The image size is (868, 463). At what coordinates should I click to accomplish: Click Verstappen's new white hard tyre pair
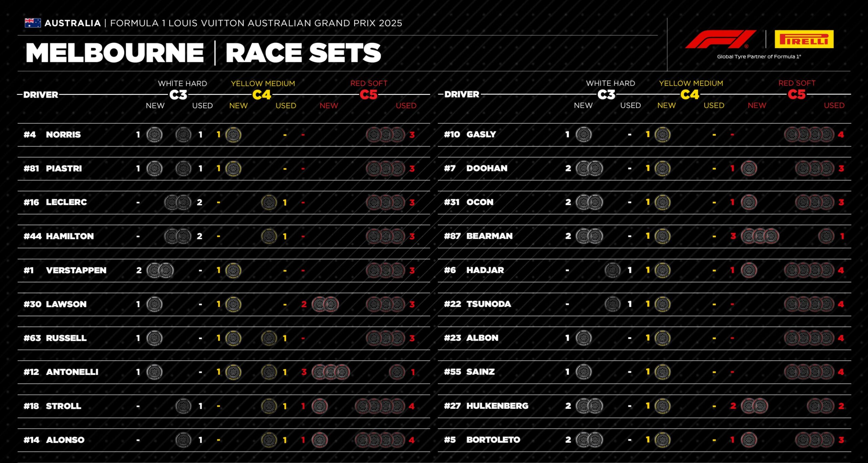tap(160, 270)
